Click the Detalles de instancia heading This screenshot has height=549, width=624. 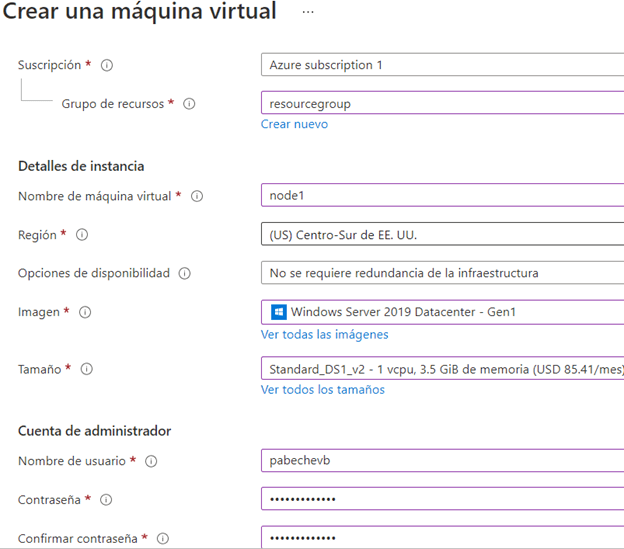[x=81, y=166]
